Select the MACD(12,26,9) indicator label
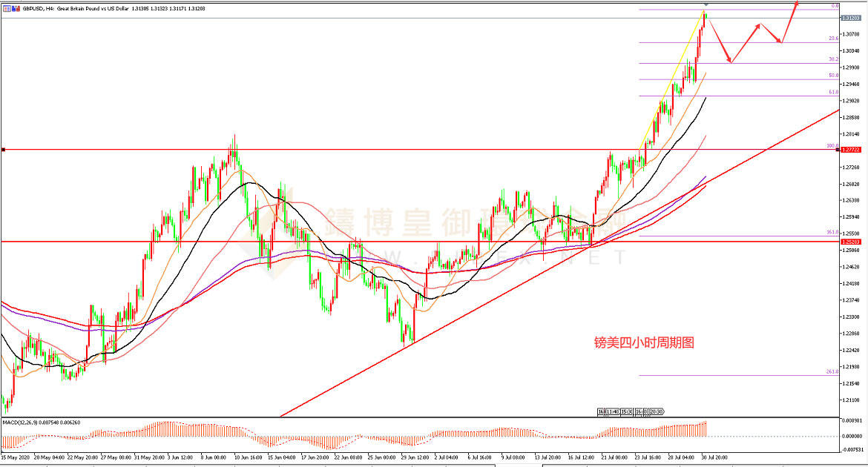The width and height of the screenshot is (868, 467). tap(24, 422)
